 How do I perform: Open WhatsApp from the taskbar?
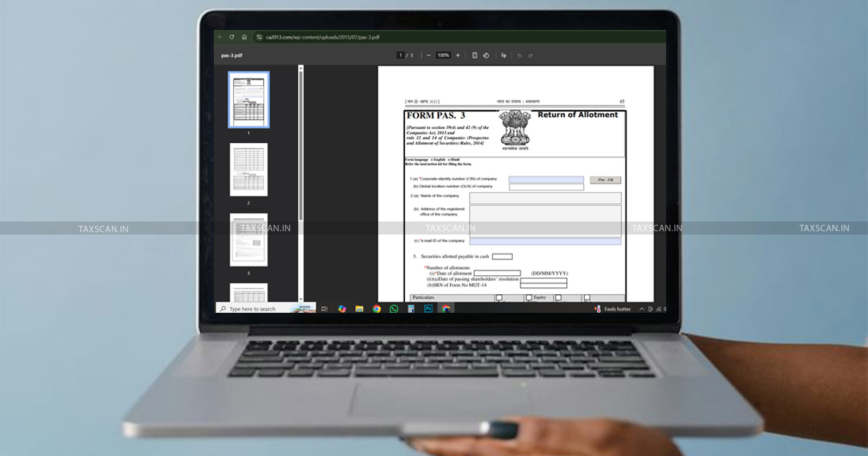(394, 309)
